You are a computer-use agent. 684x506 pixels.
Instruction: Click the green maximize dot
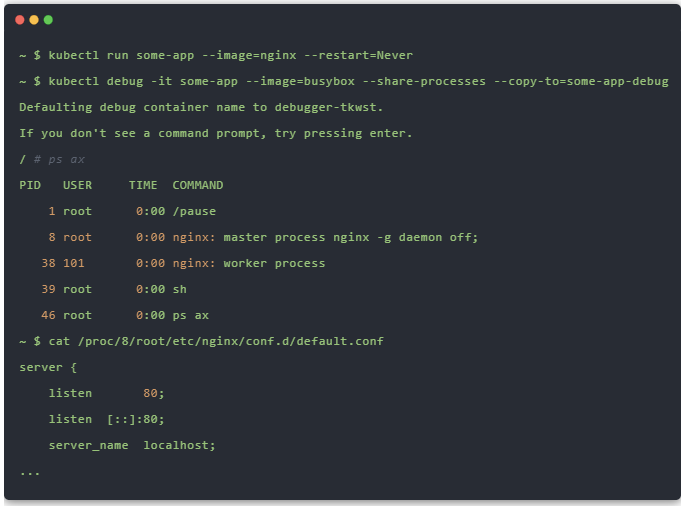(48, 20)
